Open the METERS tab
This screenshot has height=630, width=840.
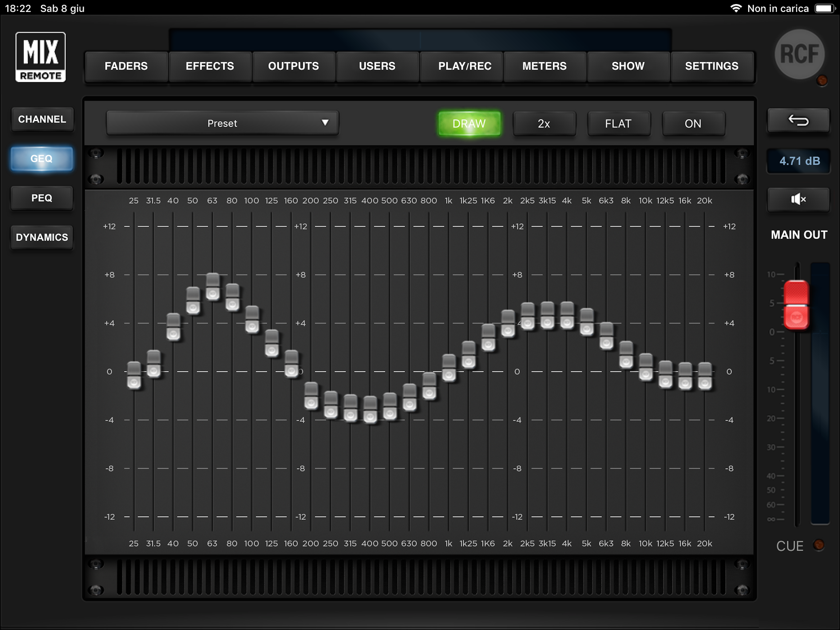click(544, 66)
